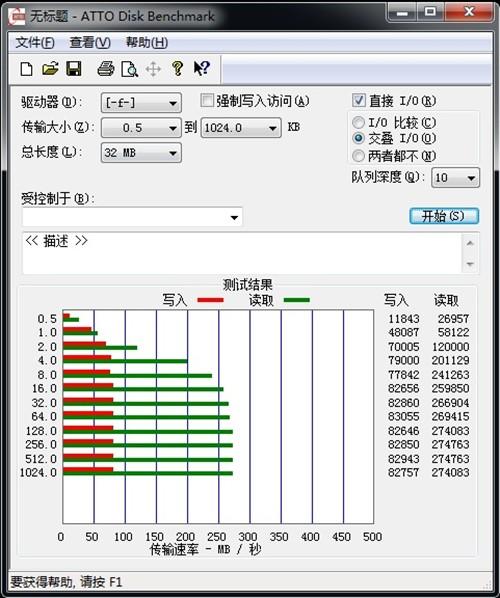This screenshot has width=500, height=598.
Task: Click the Print Preview magnifier icon
Action: click(x=129, y=69)
